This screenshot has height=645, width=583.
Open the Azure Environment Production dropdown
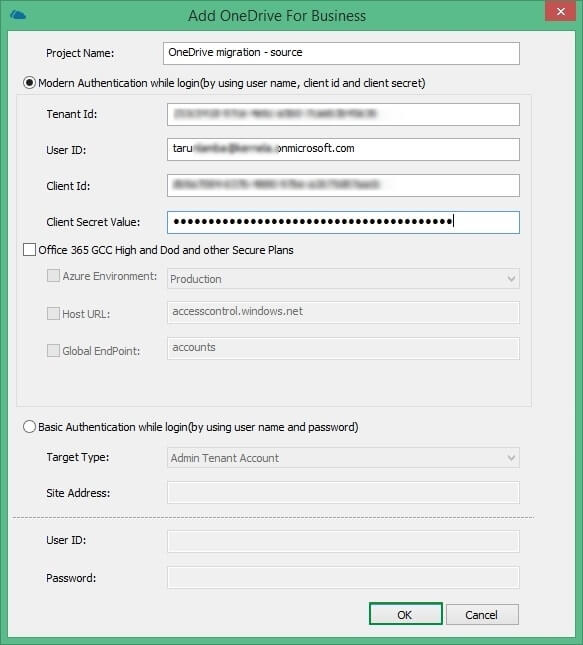click(x=343, y=278)
